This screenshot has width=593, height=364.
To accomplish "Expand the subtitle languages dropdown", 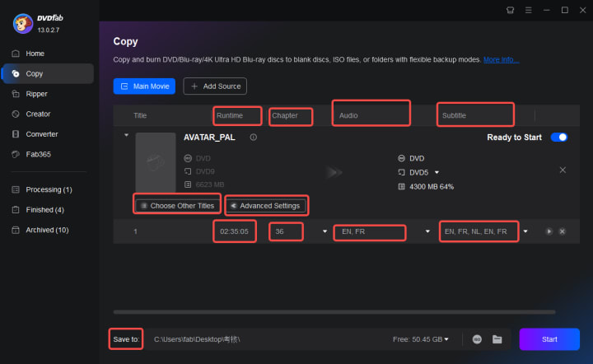I will [x=525, y=231].
